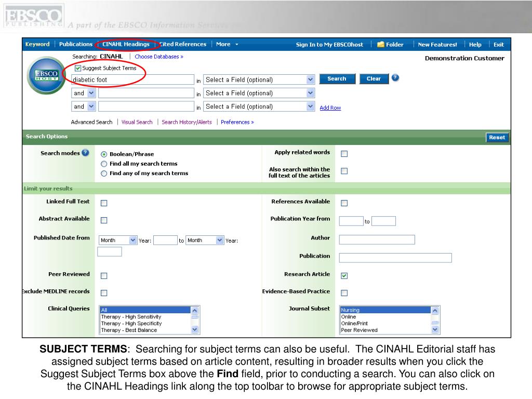
Task: Open Search modes help icon
Action: click(86, 153)
